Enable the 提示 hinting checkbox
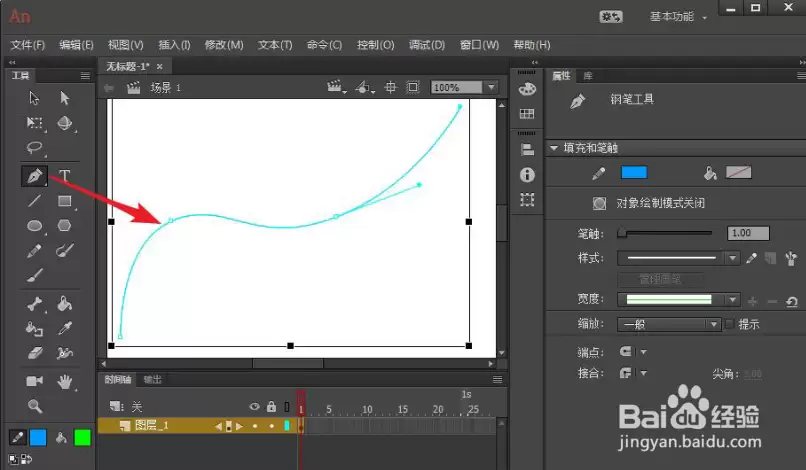This screenshot has height=470, width=806. (x=729, y=324)
